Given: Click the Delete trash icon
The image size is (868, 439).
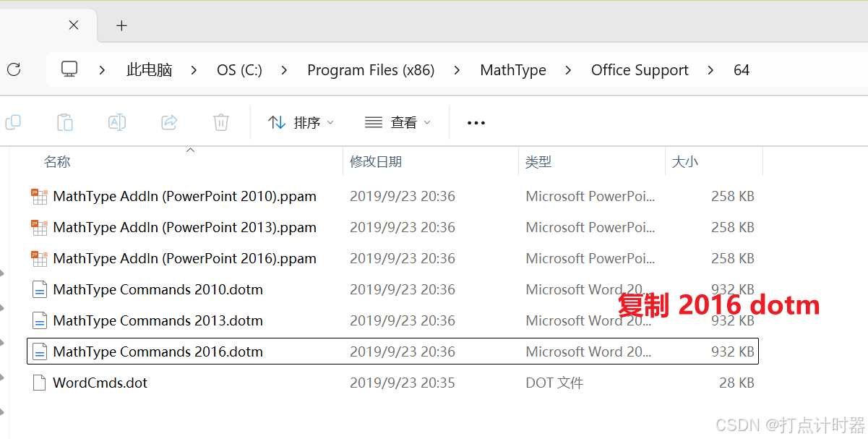Looking at the screenshot, I should 221,122.
